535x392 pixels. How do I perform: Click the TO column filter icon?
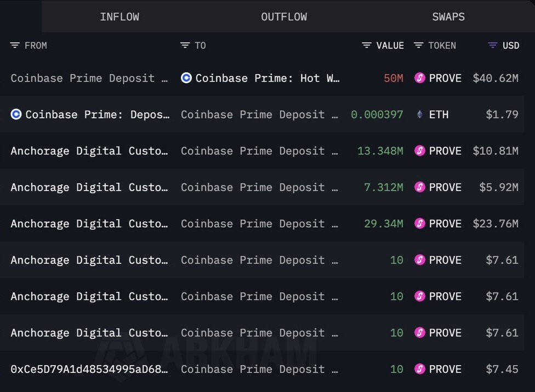(x=185, y=45)
